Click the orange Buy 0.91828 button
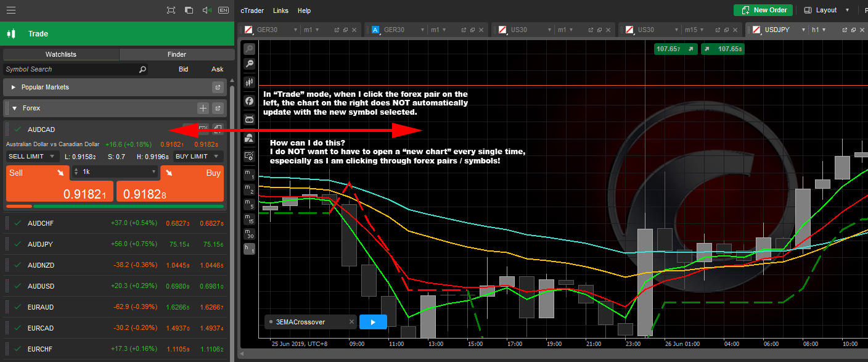The height and width of the screenshot is (362, 868). click(170, 183)
